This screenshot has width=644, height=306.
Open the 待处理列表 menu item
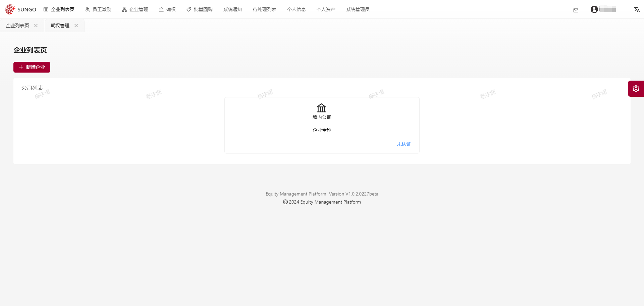tap(265, 9)
